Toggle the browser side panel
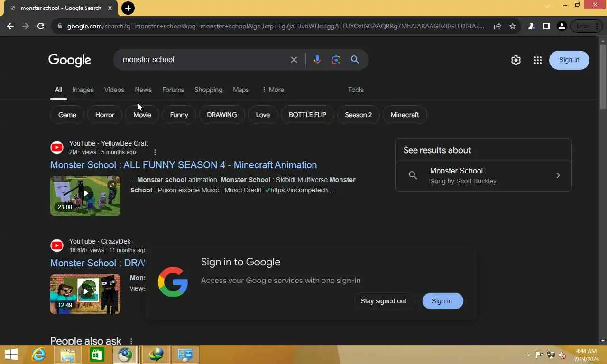 coord(546,26)
